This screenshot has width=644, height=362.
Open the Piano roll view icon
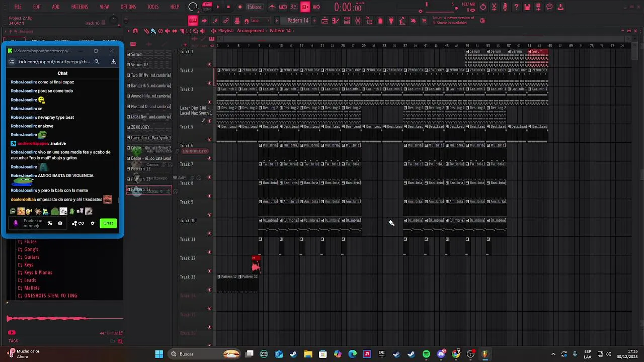click(x=336, y=21)
